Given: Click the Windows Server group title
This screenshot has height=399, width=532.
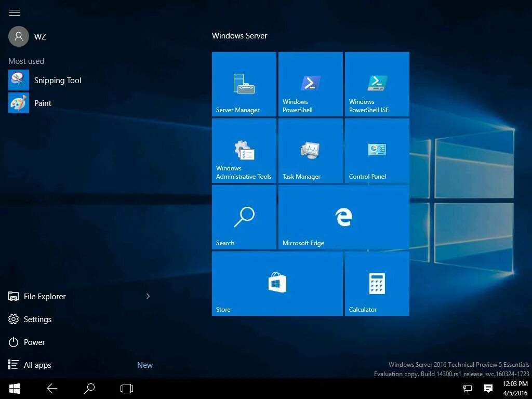Looking at the screenshot, I should [240, 36].
